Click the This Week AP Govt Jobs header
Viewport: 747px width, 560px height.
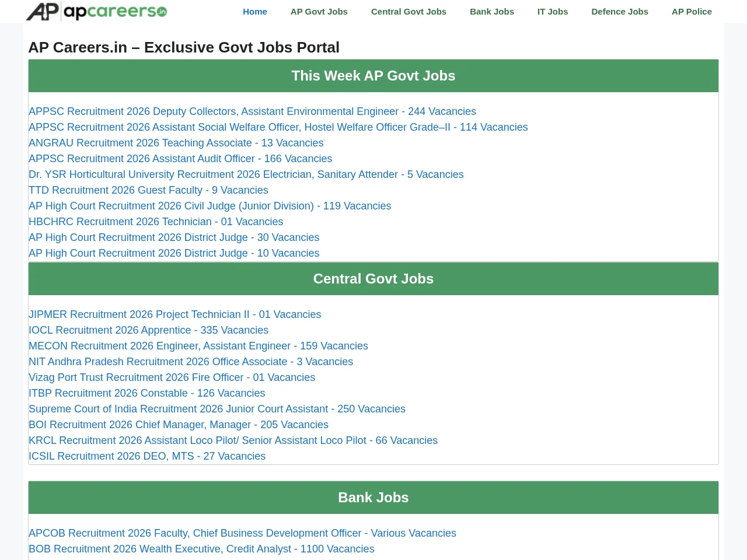tap(373, 76)
